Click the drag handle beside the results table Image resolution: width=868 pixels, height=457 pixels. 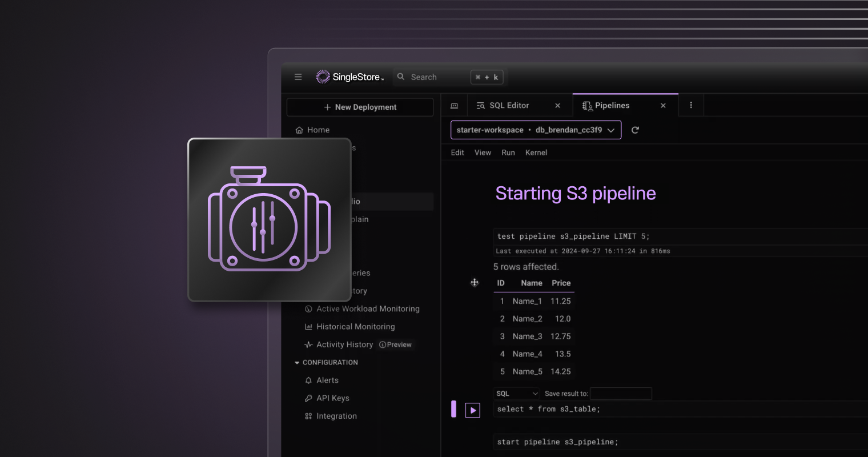(x=475, y=282)
